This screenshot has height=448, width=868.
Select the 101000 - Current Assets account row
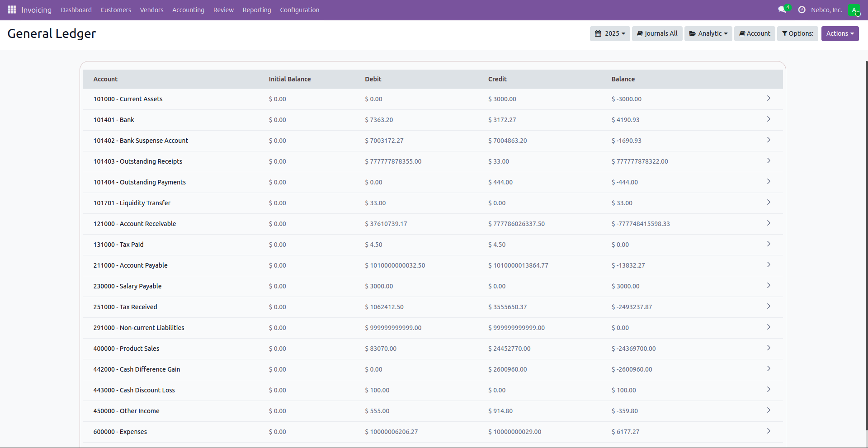pyautogui.click(x=128, y=99)
